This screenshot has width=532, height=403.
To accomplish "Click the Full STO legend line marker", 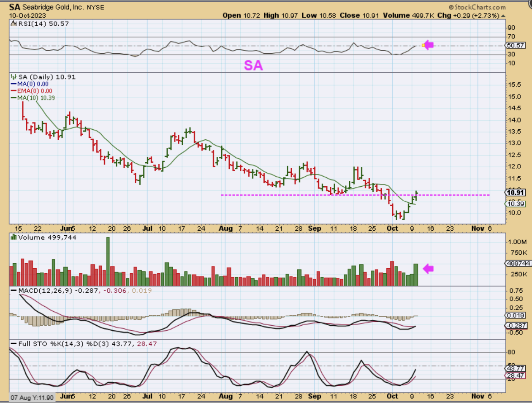I will click(x=14, y=344).
